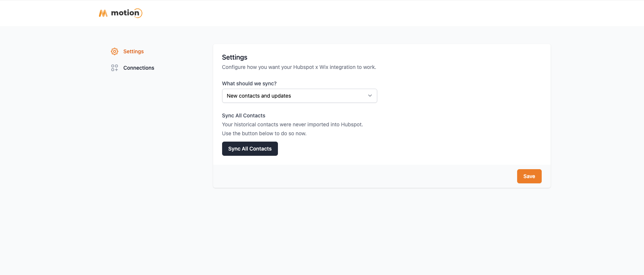
Task: Click the Sync All Contacts section heading
Action: point(244,116)
